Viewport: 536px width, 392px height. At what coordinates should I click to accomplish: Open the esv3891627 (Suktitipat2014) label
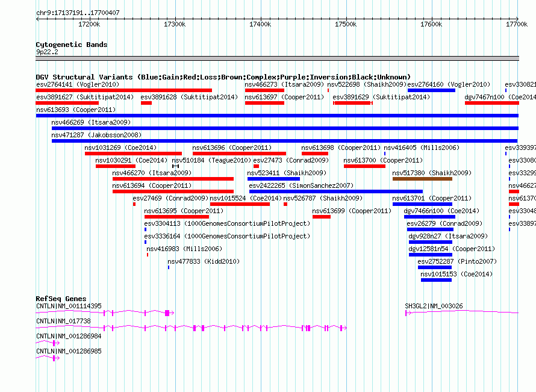pos(85,97)
